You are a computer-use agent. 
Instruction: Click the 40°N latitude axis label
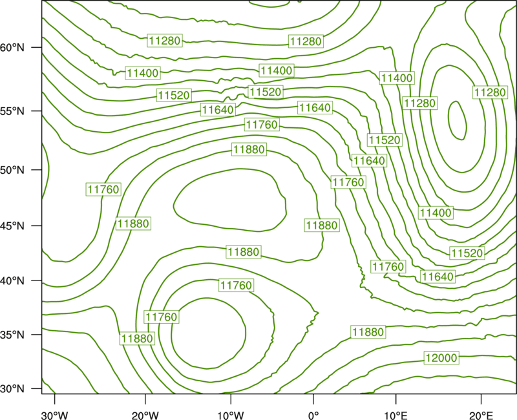pyautogui.click(x=12, y=280)
